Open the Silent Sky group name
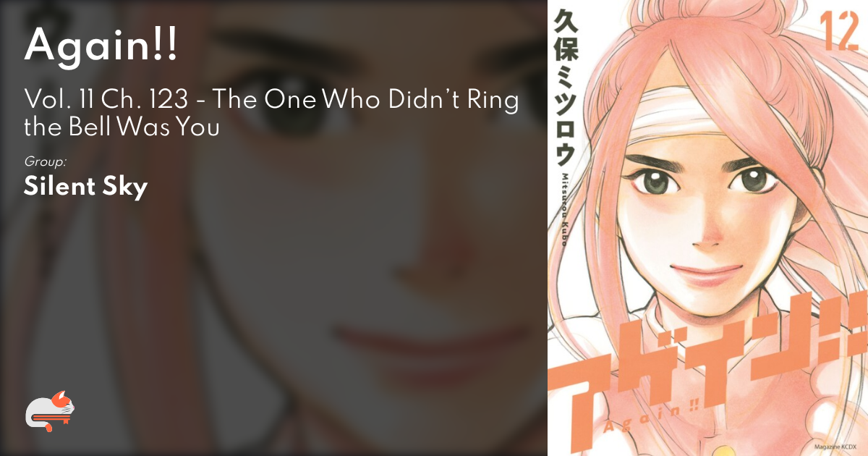This screenshot has height=456, width=868. point(85,187)
